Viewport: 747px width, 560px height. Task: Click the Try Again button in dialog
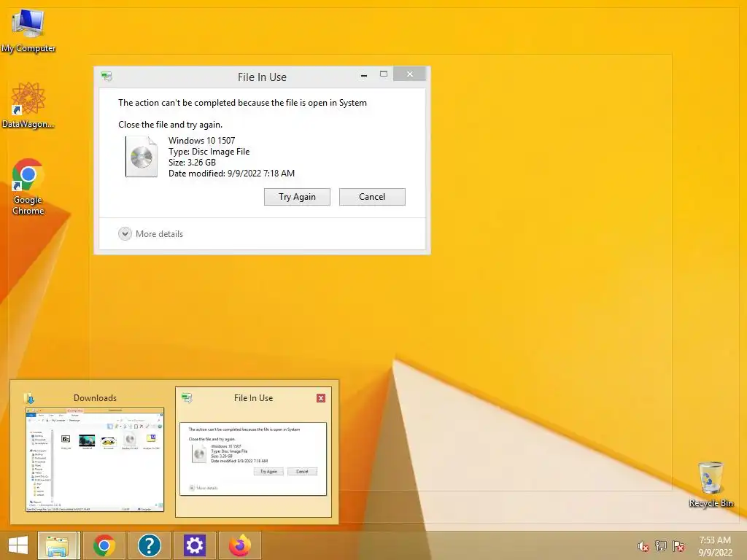[297, 197]
